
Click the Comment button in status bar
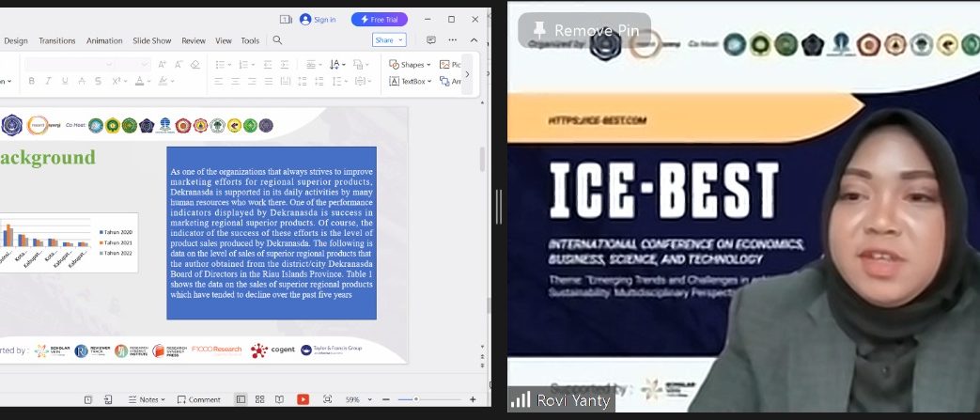[199, 399]
